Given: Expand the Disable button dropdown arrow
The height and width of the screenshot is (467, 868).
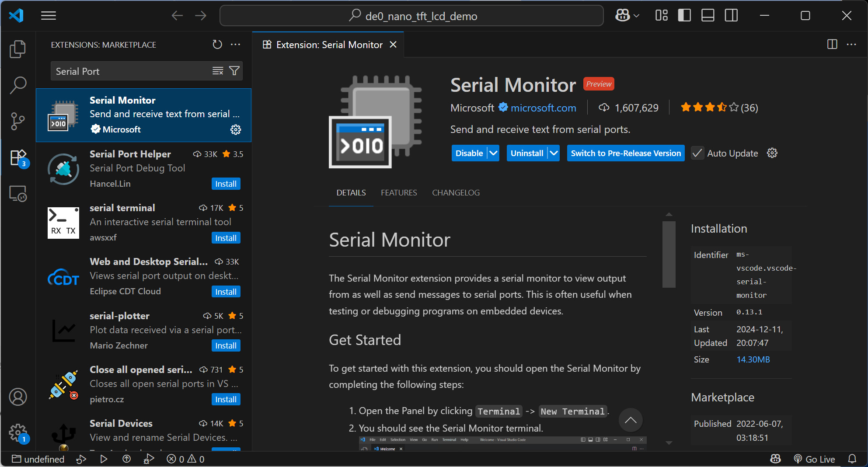Looking at the screenshot, I should pos(493,153).
